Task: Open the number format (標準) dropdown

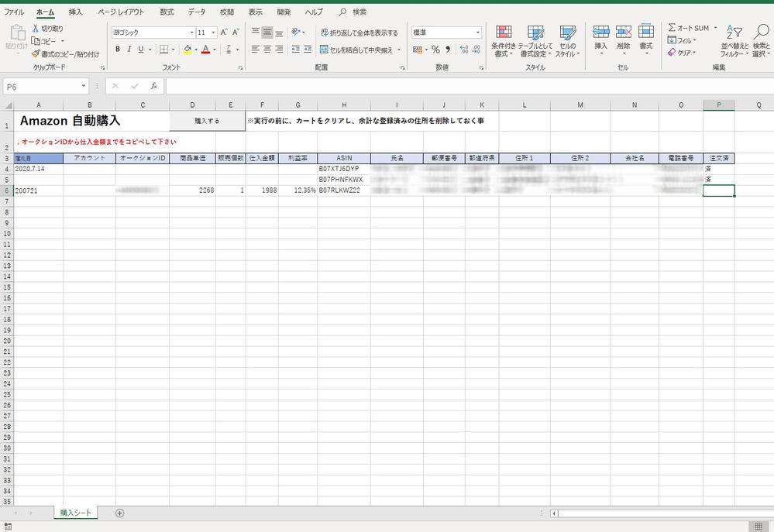Action: point(478,33)
